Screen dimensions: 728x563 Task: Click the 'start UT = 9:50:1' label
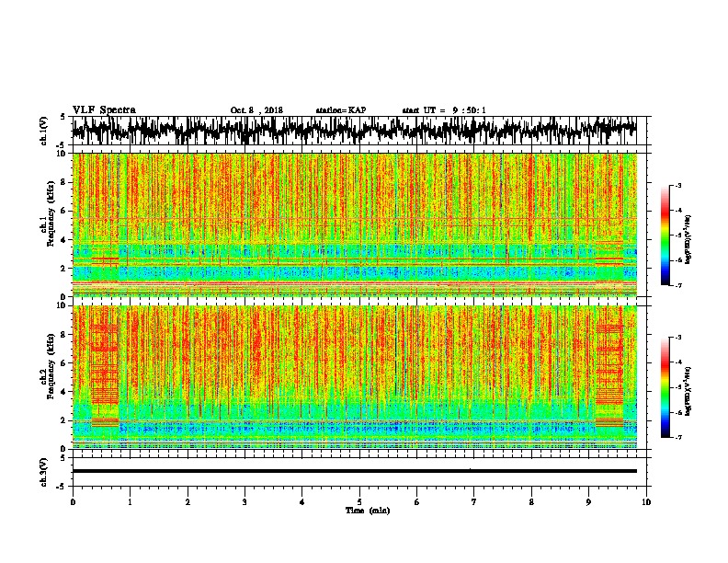click(444, 110)
